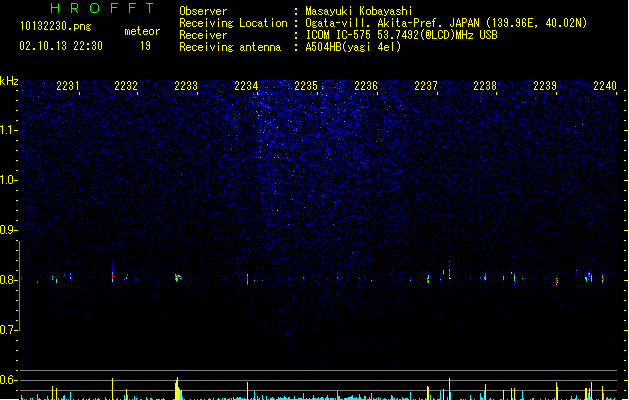Click the 2236 time marker

[366, 86]
